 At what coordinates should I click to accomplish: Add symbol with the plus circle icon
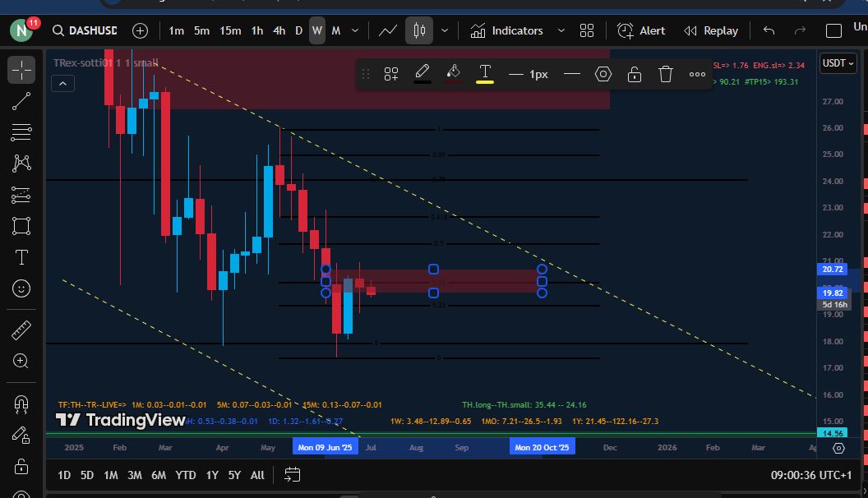(140, 30)
